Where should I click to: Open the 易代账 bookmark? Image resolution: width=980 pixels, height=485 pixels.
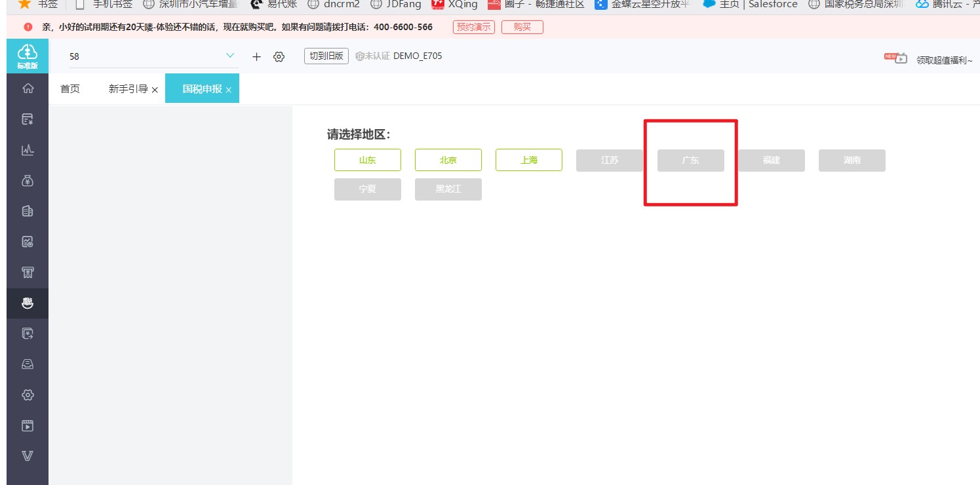(x=274, y=4)
